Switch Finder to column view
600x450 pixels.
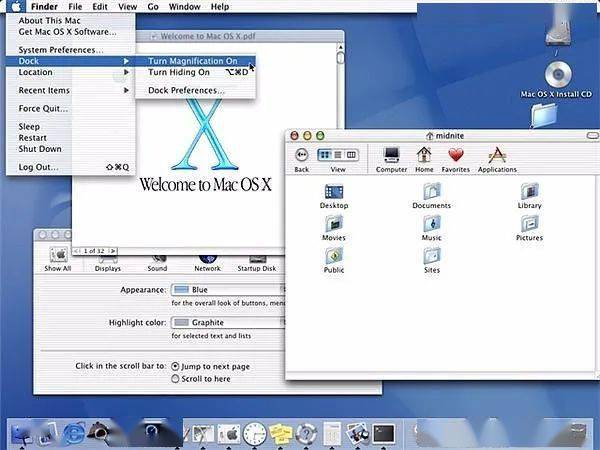coord(351,155)
